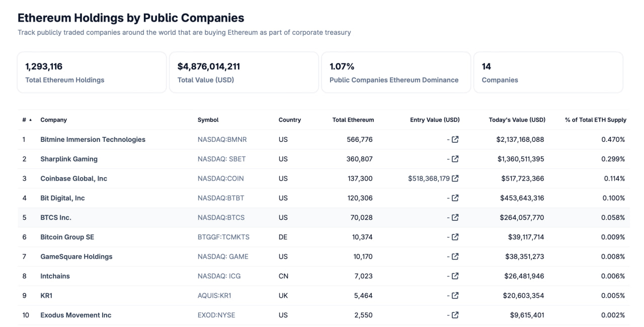Screen dimensions: 644x327
Task: Open GameSquare Holdings external link icon
Action: click(x=455, y=257)
